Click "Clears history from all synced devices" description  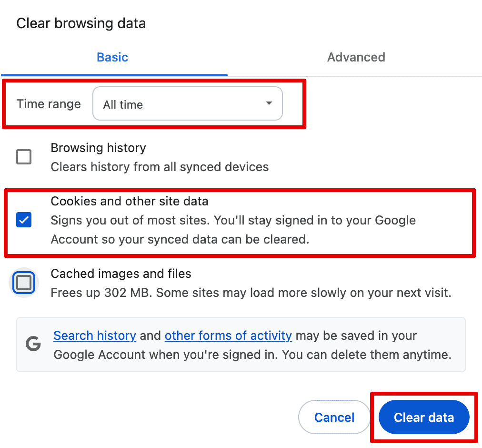(x=160, y=167)
